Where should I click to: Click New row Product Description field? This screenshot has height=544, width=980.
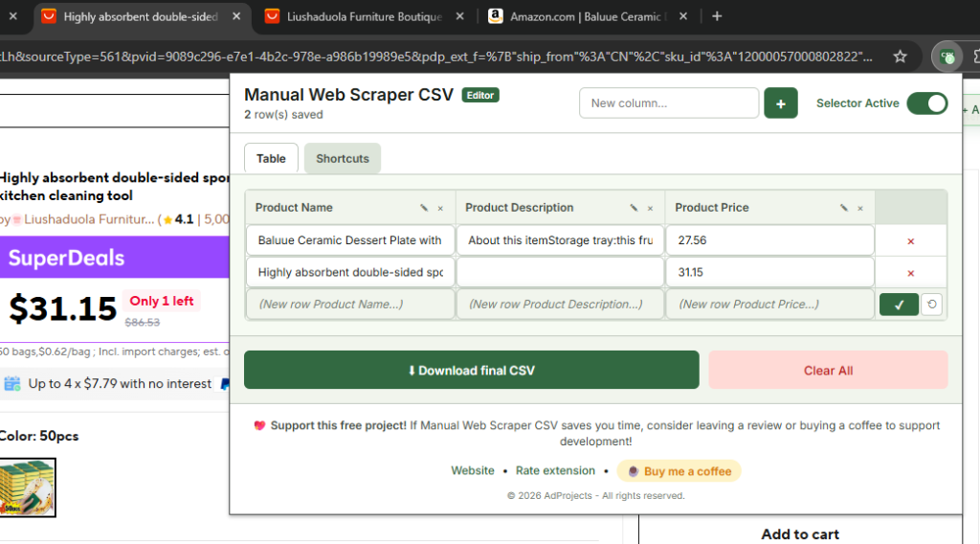(x=560, y=305)
